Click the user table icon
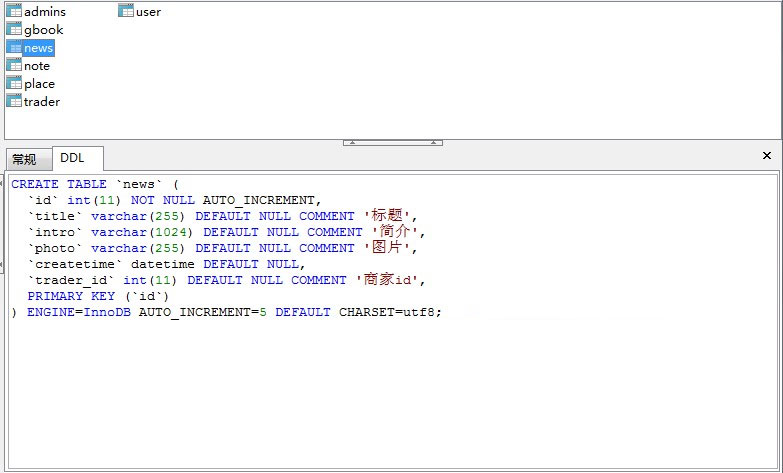Screen dimensions: 783x473 click(126, 12)
